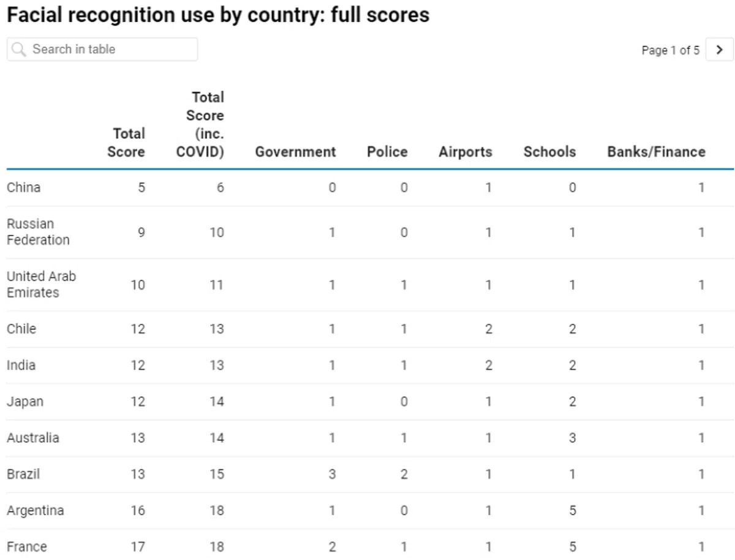Go to next table page

720,50
